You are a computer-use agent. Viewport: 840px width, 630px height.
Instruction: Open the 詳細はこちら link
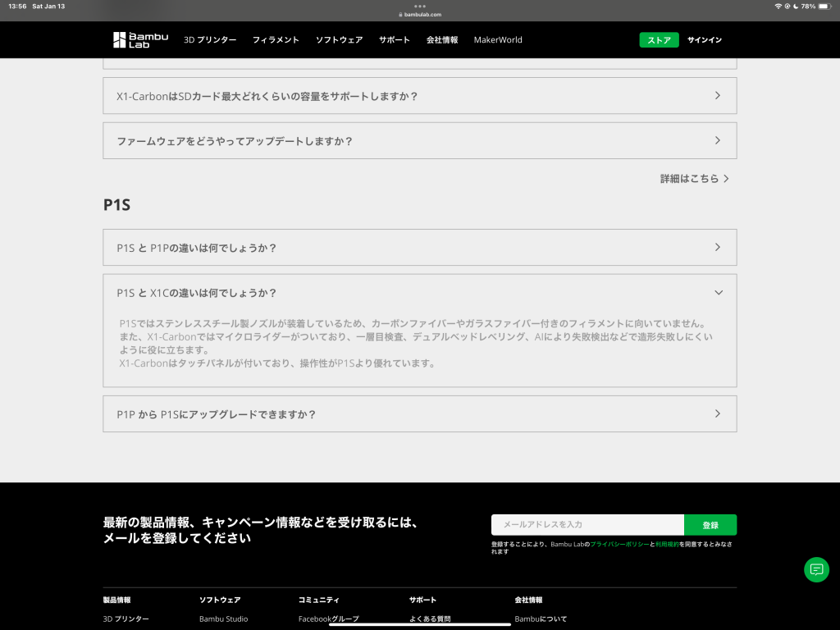[694, 179]
